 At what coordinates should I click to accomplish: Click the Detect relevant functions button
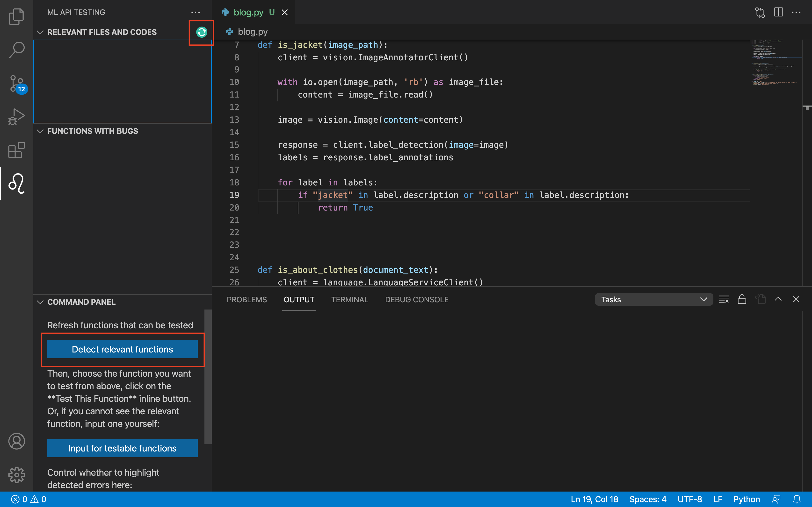[122, 349]
